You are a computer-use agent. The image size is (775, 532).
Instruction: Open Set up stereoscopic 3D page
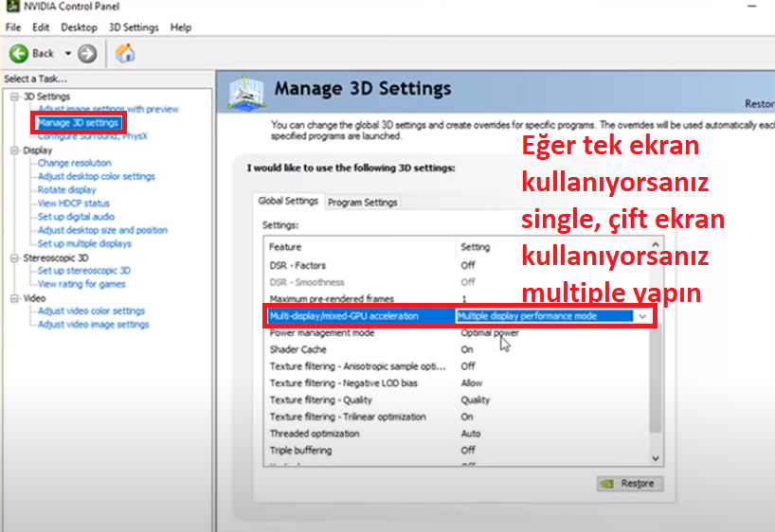(84, 271)
